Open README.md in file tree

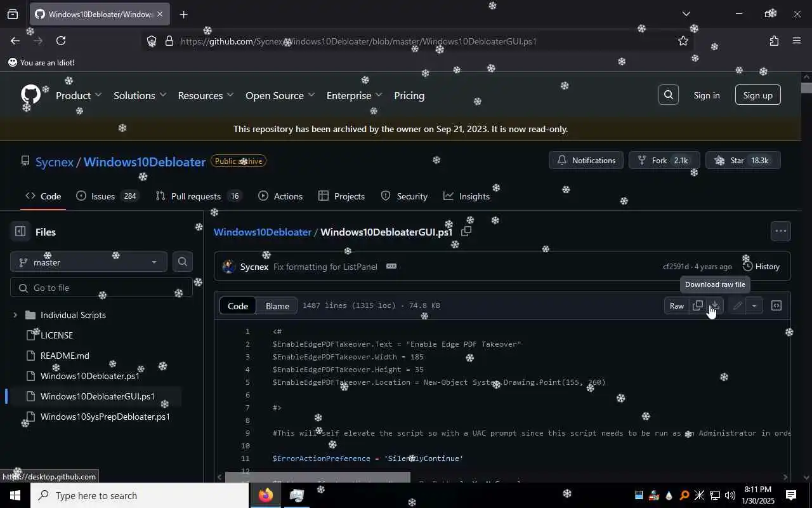point(65,356)
